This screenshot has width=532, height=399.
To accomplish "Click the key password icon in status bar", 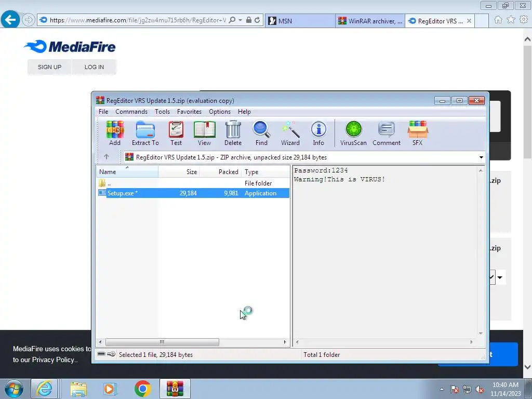I will click(111, 354).
